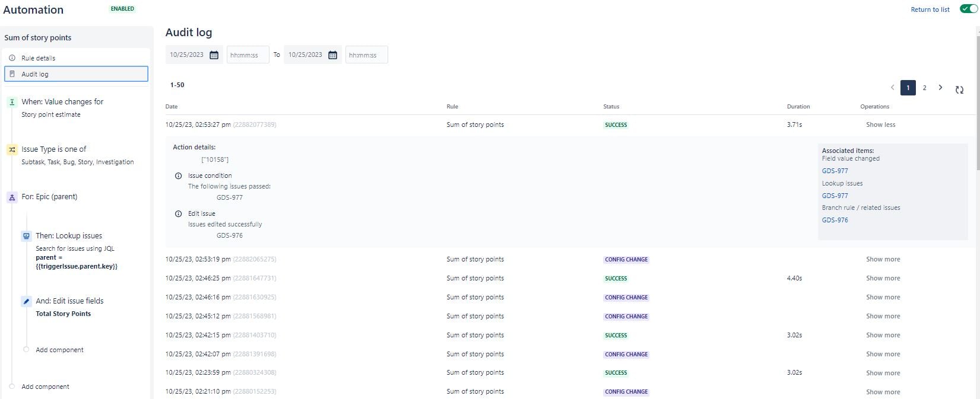Click the Rule details info icon
The image size is (980, 399).
pyautogui.click(x=12, y=58)
